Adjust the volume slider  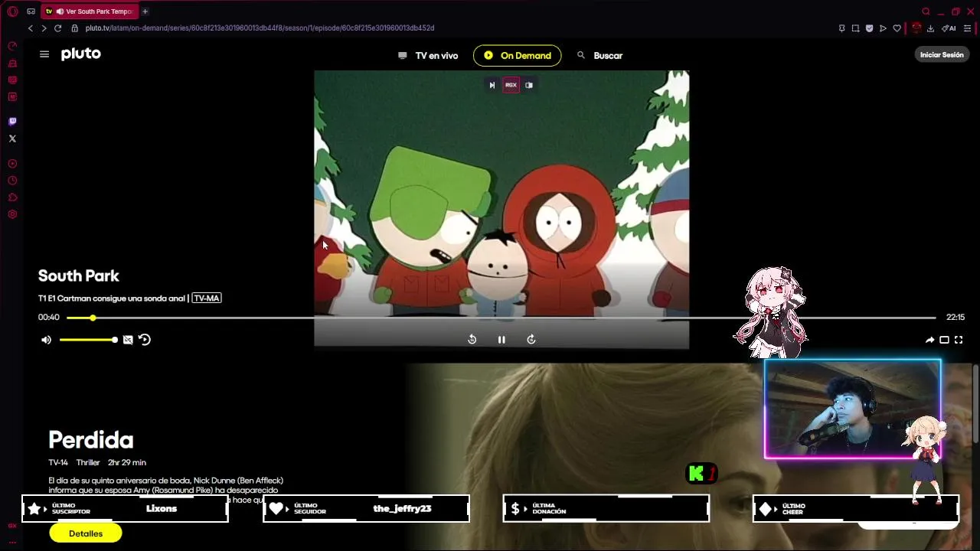(87, 340)
